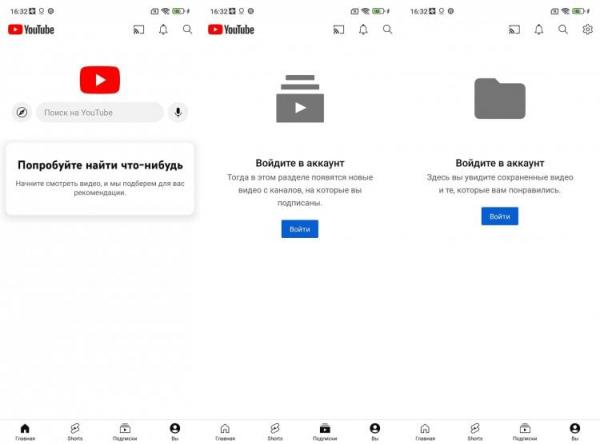
Task: Open notifications bell on the first screen
Action: [x=163, y=29]
